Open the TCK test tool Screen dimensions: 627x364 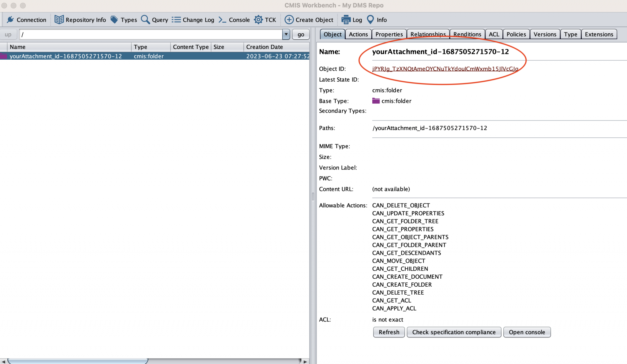click(265, 20)
